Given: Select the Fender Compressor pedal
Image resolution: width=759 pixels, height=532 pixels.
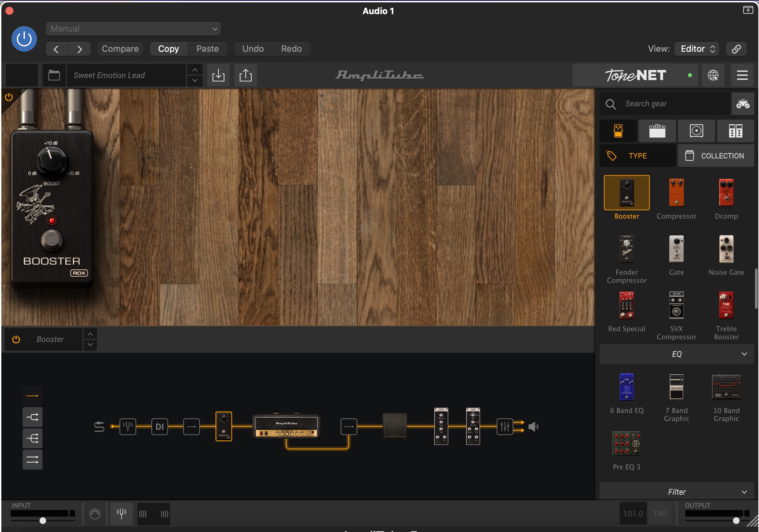Looking at the screenshot, I should (626, 249).
